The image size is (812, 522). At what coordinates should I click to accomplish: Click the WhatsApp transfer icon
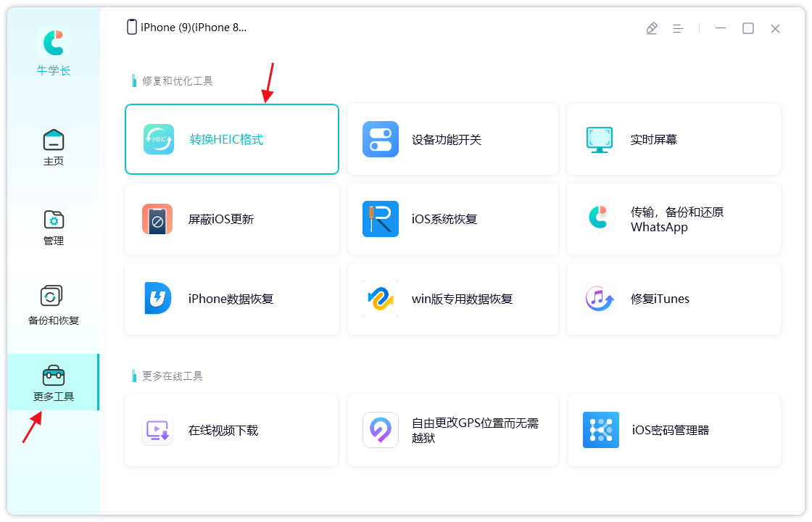[x=599, y=218]
